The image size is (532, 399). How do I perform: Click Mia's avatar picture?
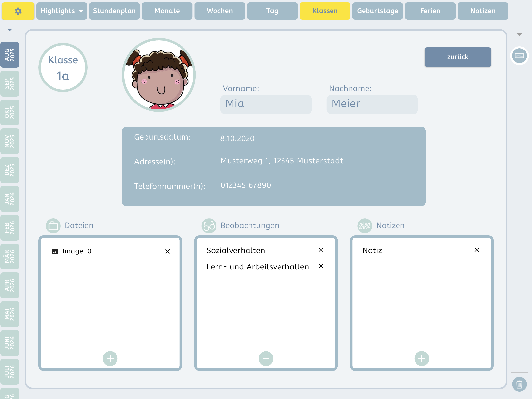coord(159,75)
